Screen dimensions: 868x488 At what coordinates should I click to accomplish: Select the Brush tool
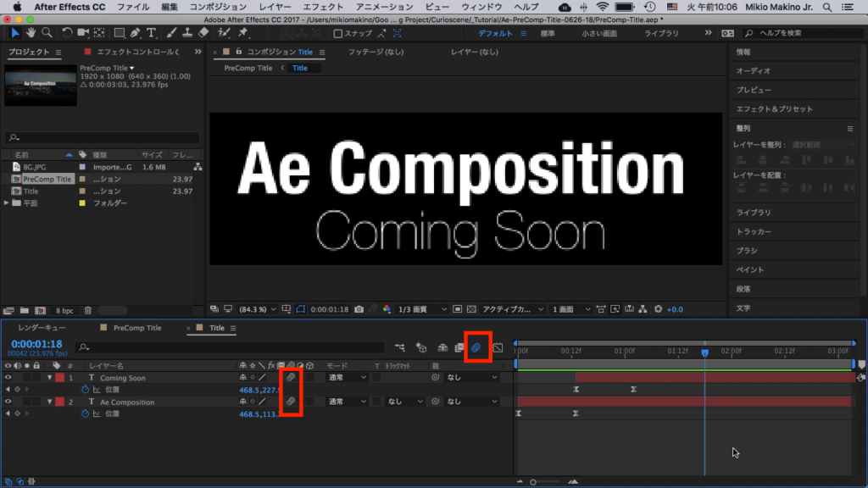(171, 33)
